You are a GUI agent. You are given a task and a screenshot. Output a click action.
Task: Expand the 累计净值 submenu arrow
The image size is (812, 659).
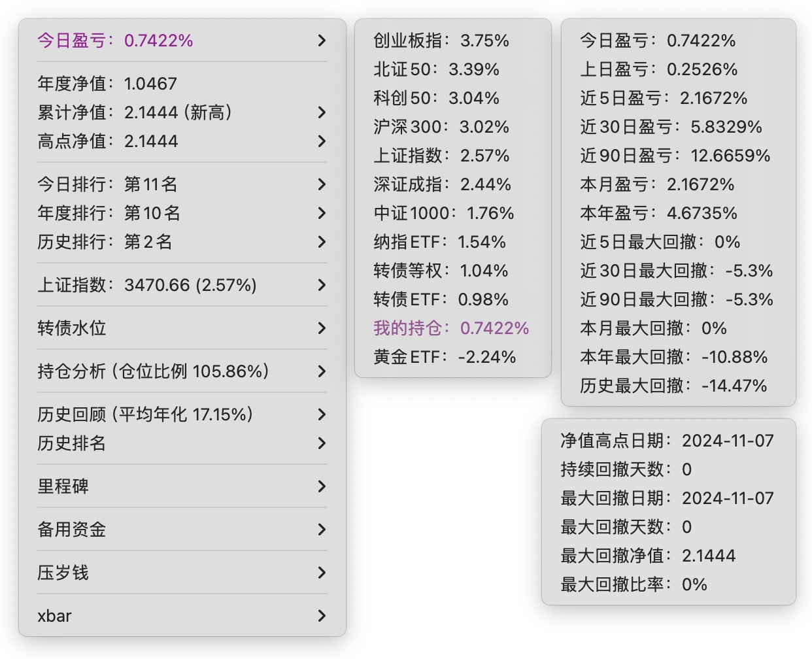[x=321, y=112]
